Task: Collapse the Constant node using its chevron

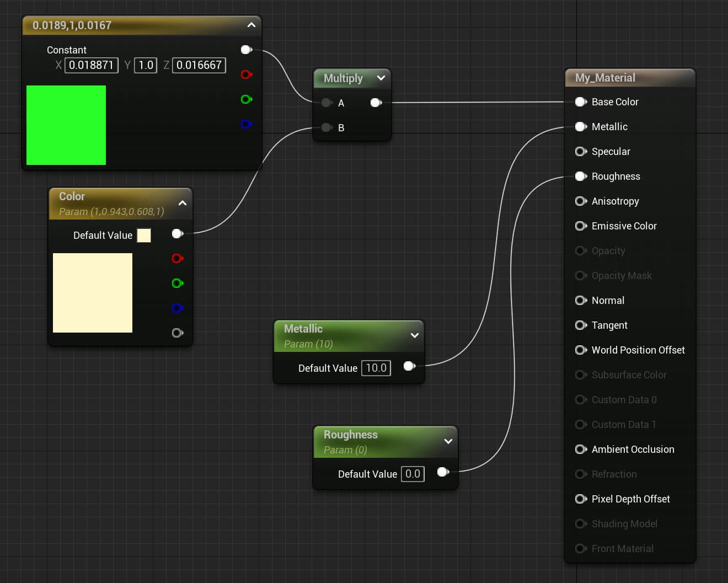Action: [x=251, y=25]
